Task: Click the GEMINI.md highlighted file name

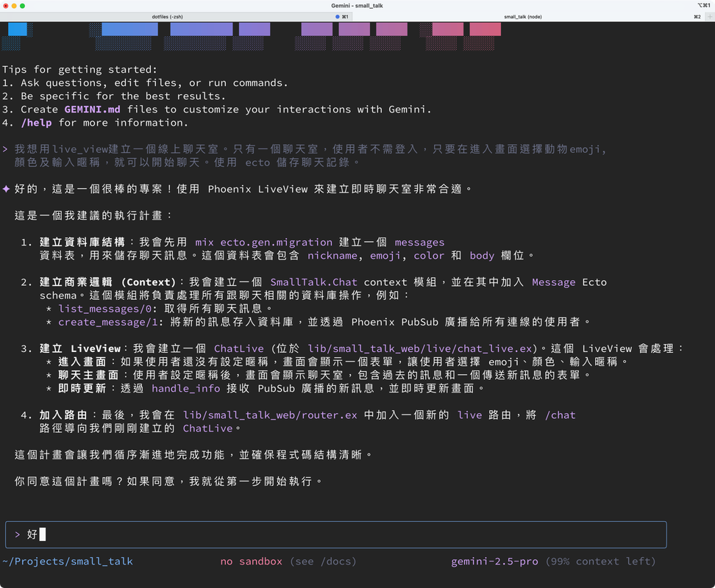Action: (92, 110)
